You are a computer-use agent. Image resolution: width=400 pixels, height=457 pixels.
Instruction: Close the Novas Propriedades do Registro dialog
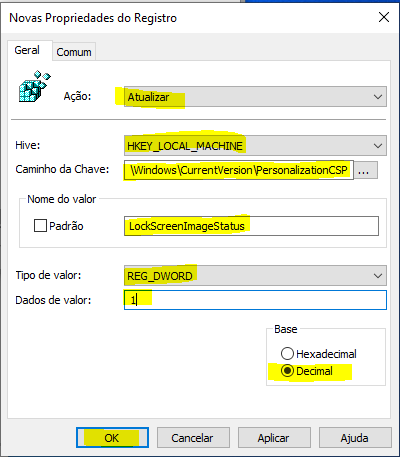[384, 17]
